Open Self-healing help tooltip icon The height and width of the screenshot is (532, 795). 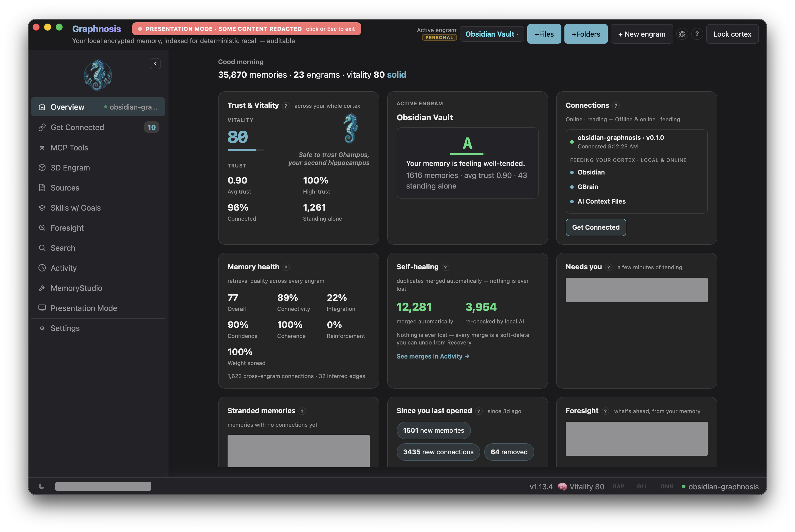(446, 267)
